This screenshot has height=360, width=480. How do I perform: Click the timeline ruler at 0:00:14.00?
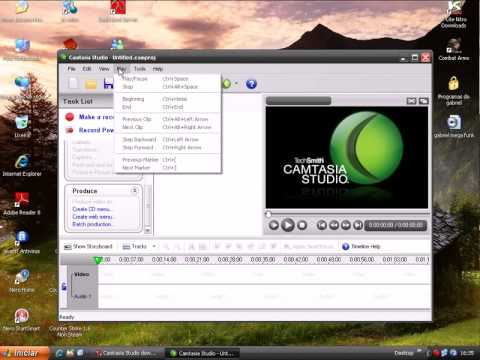pos(164,259)
